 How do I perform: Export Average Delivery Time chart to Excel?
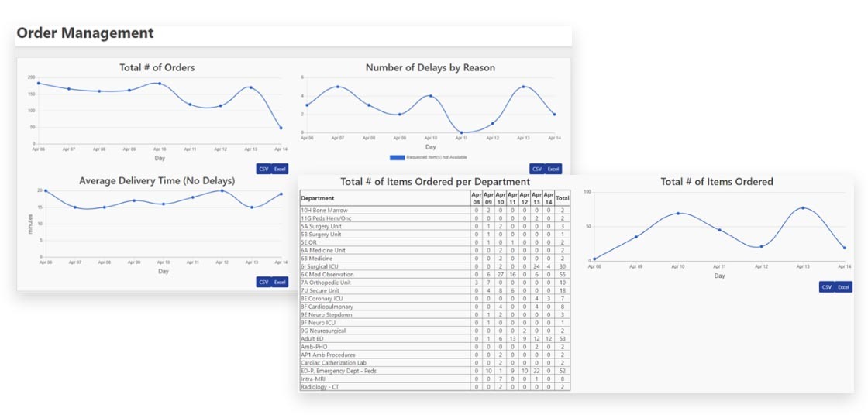280,282
